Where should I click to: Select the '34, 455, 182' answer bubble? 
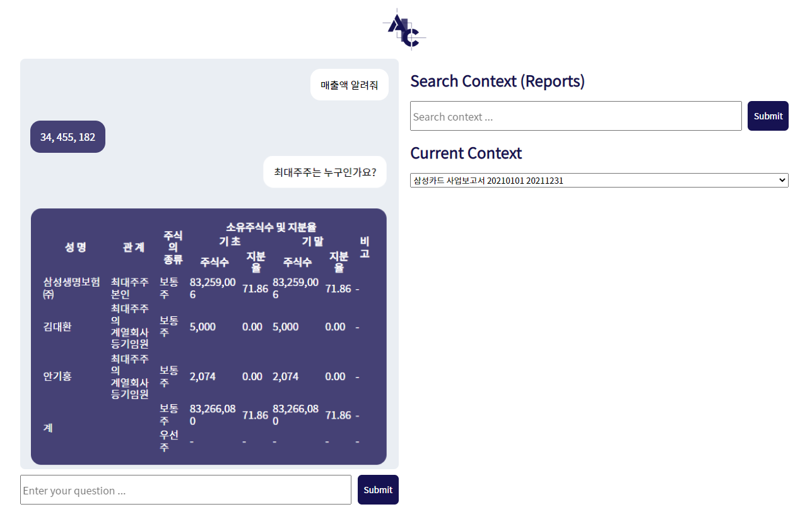[x=68, y=137]
